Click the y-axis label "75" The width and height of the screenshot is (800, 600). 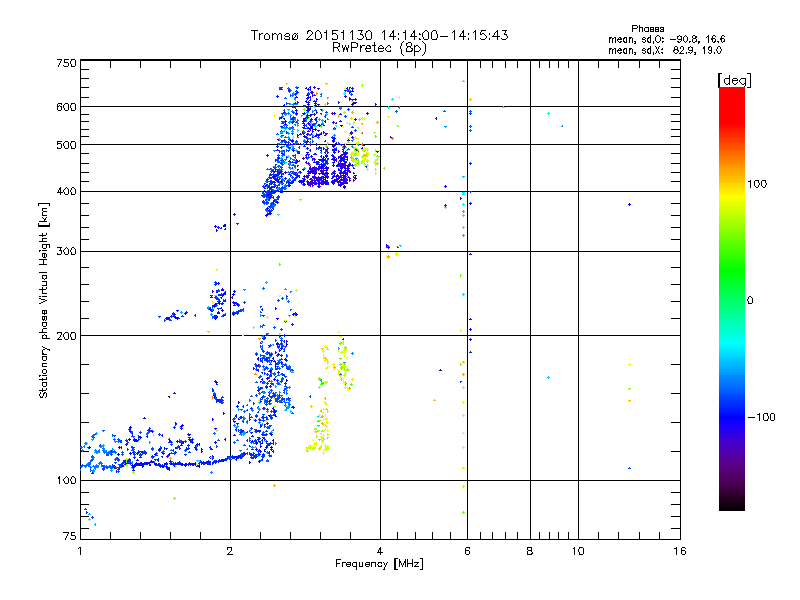[x=70, y=536]
